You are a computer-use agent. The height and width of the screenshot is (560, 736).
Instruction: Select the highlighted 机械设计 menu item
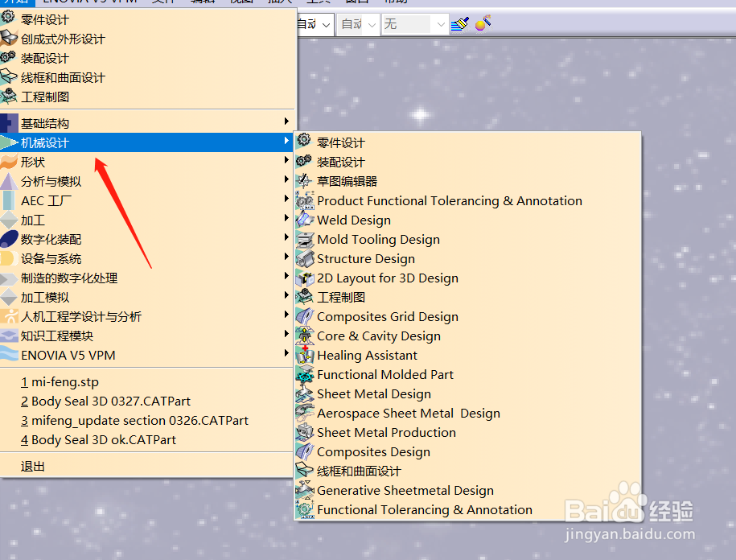[x=146, y=142]
